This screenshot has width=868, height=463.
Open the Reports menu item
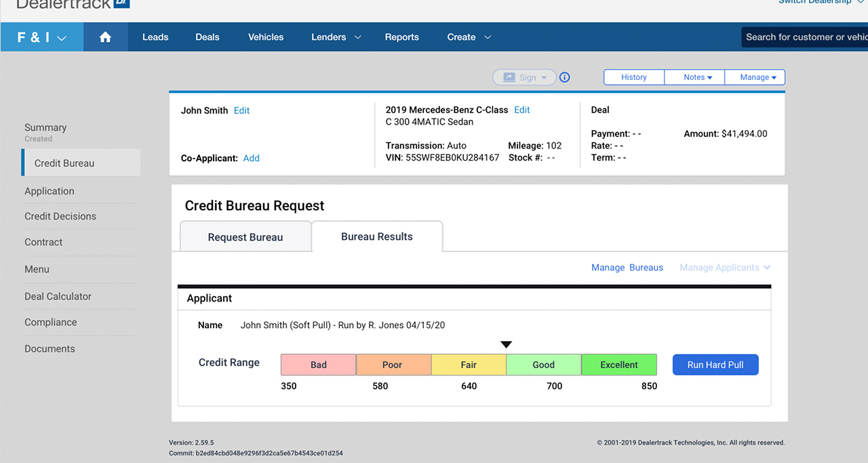point(401,37)
